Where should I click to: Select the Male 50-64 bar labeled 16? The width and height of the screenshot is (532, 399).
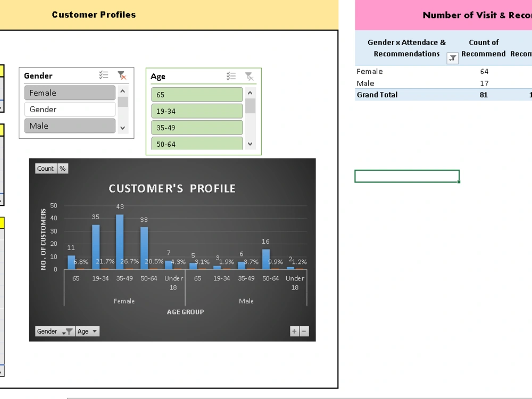click(266, 259)
